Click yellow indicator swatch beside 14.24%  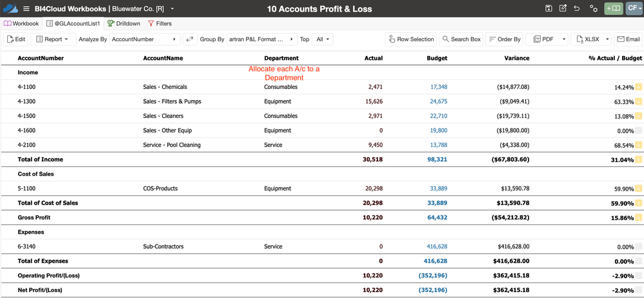click(638, 87)
